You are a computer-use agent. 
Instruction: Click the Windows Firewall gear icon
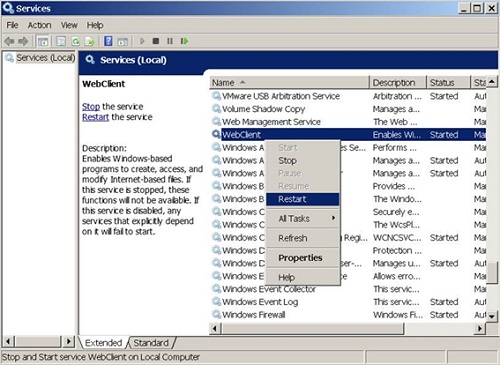pyautogui.click(x=216, y=314)
